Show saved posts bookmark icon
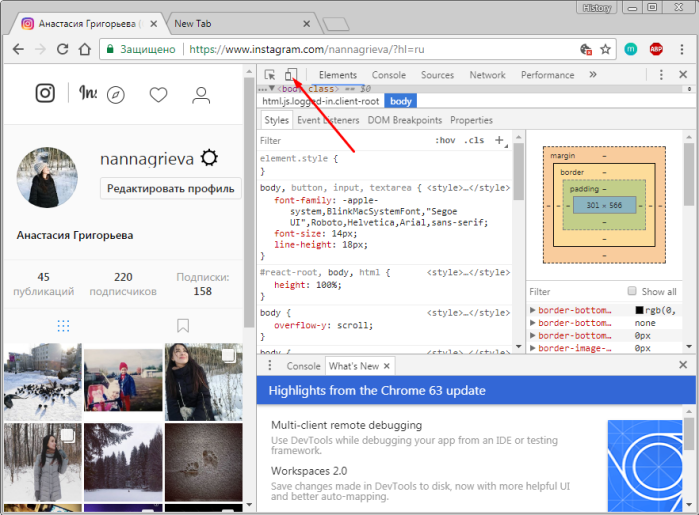This screenshot has width=699, height=515. (183, 325)
